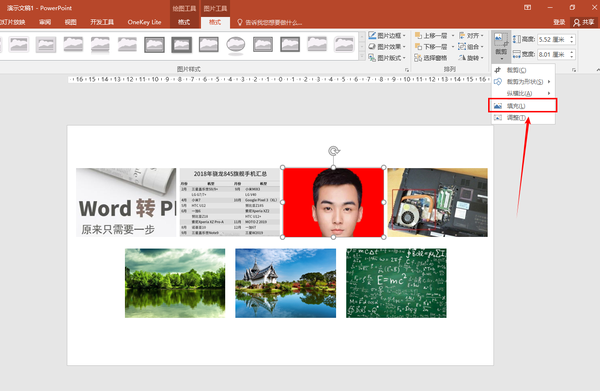Open 图片版式 (Picture Layout) dropdown
The width and height of the screenshot is (600, 391).
(x=387, y=58)
